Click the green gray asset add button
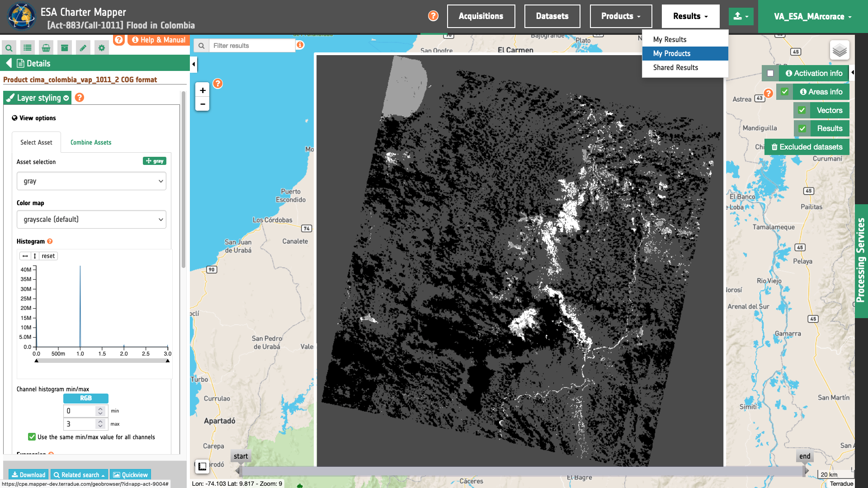Screen dimensions: 868x488 click(155, 161)
